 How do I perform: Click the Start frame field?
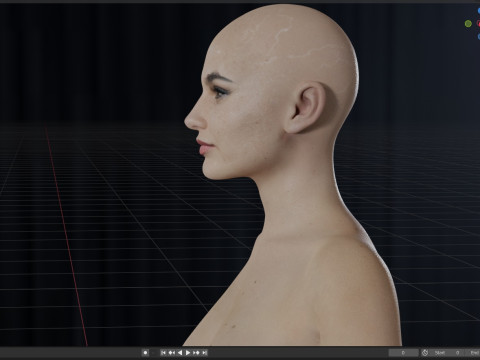(447, 353)
